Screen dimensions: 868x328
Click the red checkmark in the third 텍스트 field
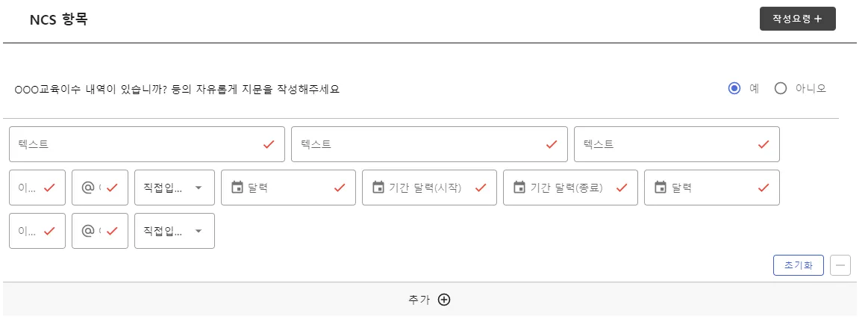(764, 144)
